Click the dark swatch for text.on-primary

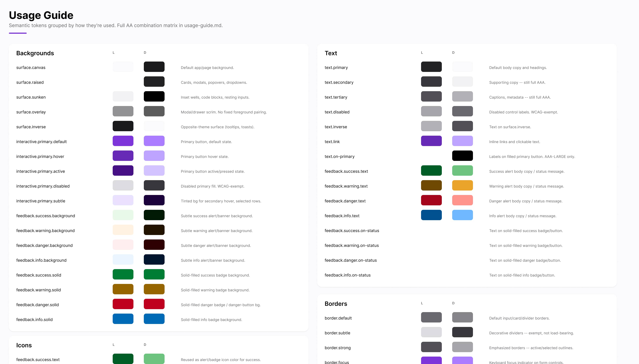coord(463,156)
